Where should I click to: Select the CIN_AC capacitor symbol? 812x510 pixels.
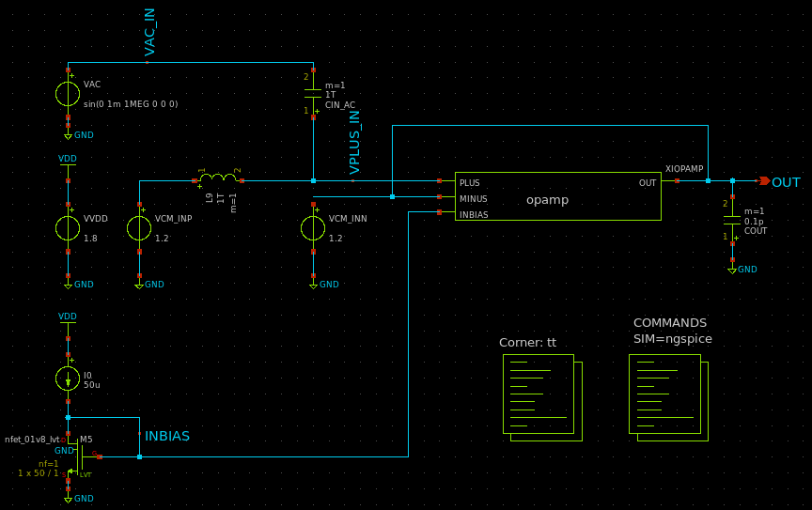pyautogui.click(x=313, y=94)
